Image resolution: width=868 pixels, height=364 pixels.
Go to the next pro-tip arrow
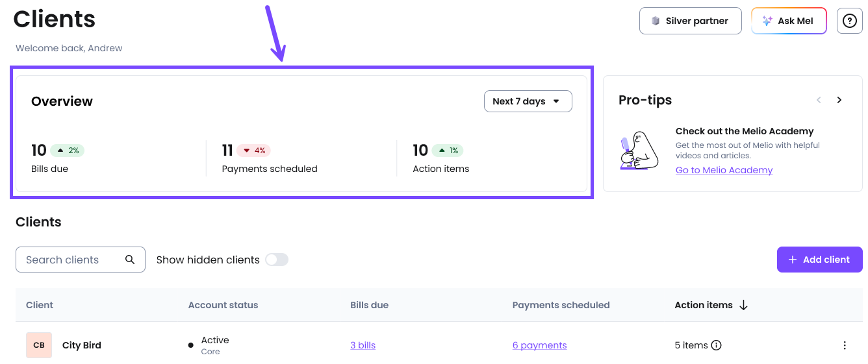(839, 100)
